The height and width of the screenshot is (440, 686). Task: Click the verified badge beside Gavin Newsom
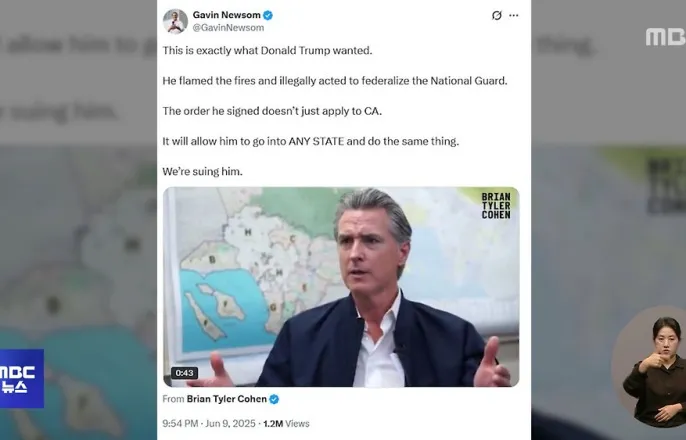click(x=268, y=15)
